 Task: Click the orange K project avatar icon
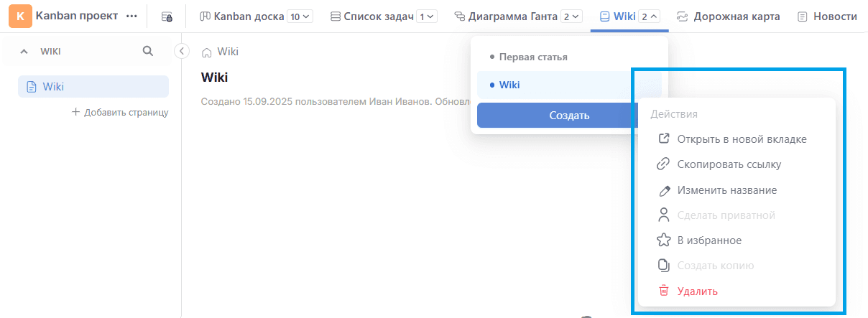[x=19, y=16]
